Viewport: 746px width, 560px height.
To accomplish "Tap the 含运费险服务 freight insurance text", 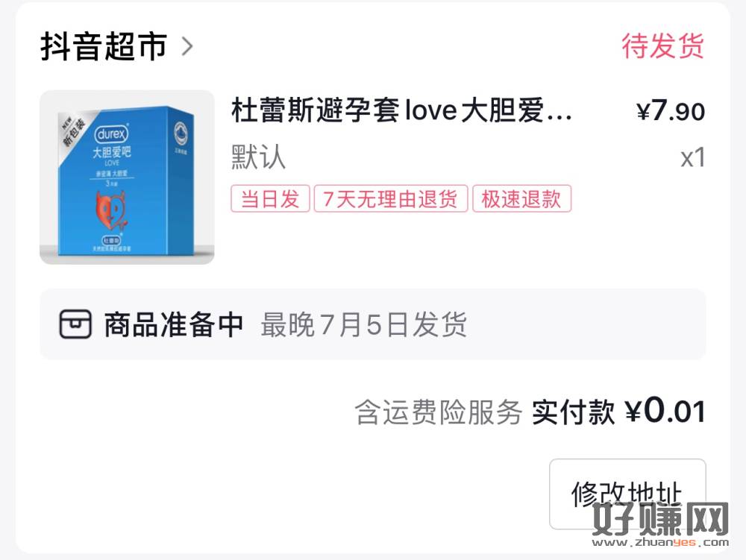I will pyautogui.click(x=439, y=412).
